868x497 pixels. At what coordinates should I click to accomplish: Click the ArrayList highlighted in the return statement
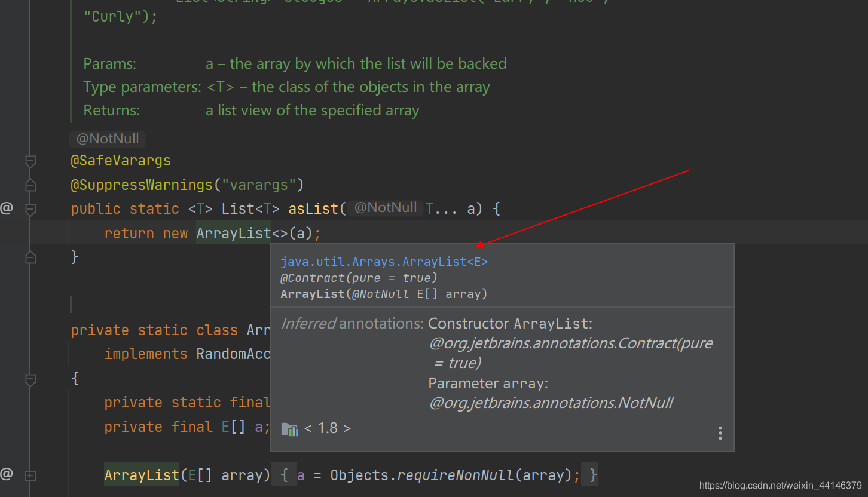[x=234, y=233]
